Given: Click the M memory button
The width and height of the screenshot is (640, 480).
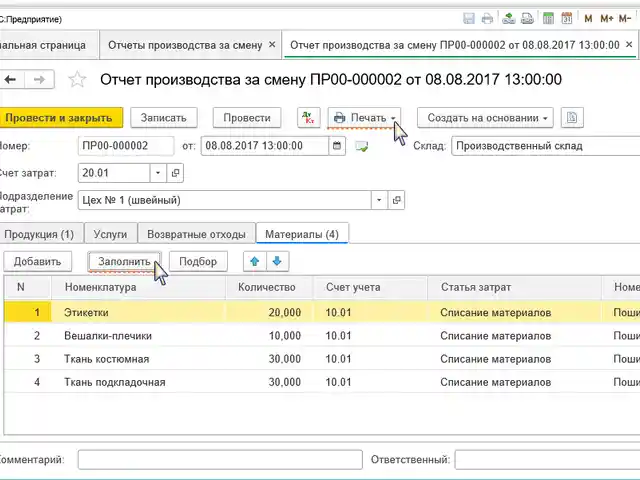Looking at the screenshot, I should [x=588, y=19].
